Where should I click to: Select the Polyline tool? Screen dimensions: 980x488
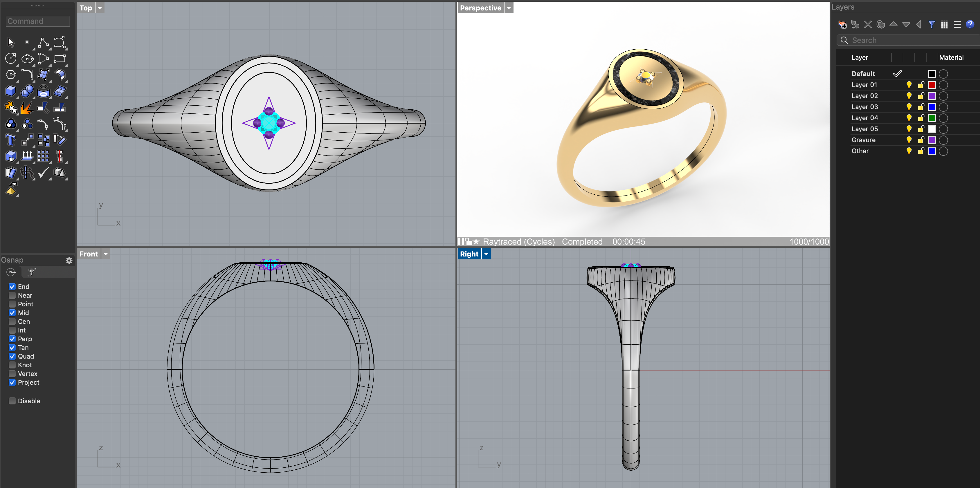(x=43, y=42)
